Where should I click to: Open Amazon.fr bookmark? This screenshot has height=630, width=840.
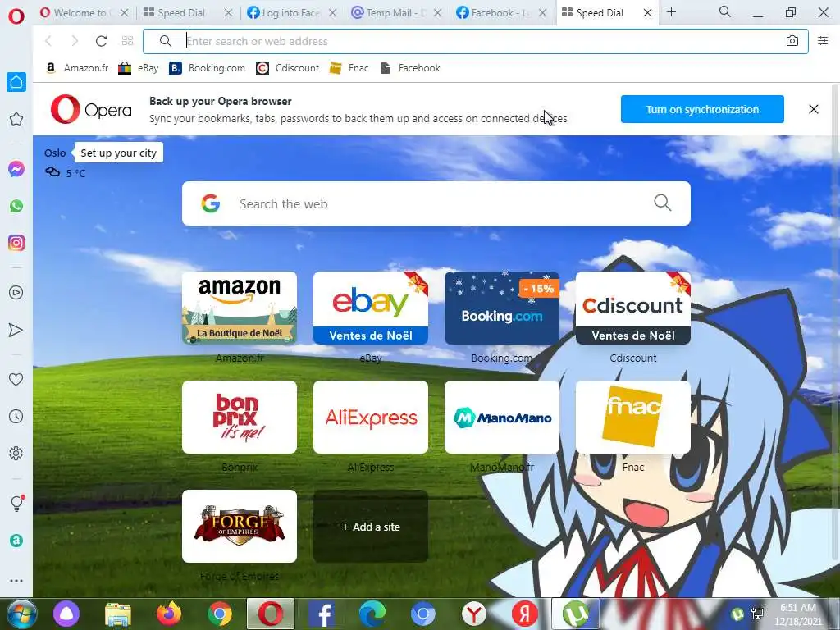click(x=76, y=68)
